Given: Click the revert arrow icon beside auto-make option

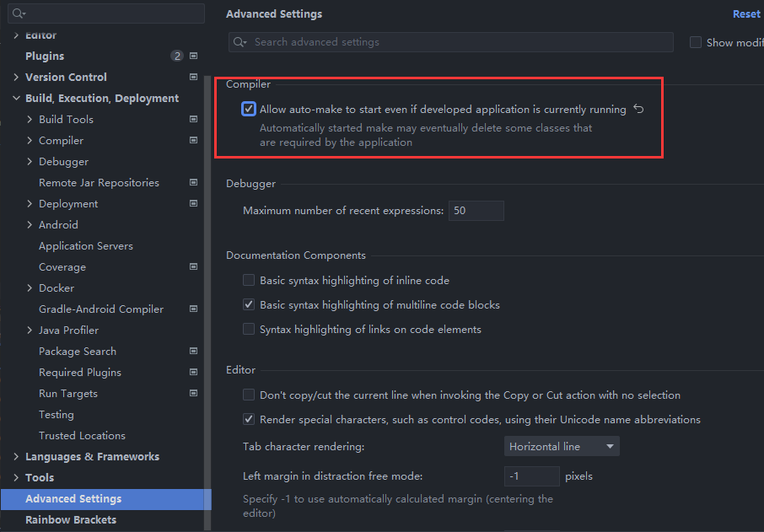Looking at the screenshot, I should click(638, 110).
